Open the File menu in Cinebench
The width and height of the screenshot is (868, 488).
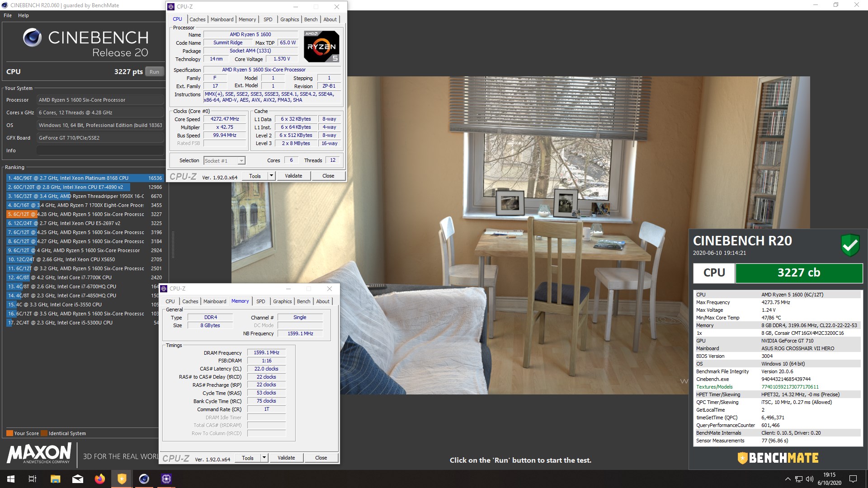[x=8, y=15]
